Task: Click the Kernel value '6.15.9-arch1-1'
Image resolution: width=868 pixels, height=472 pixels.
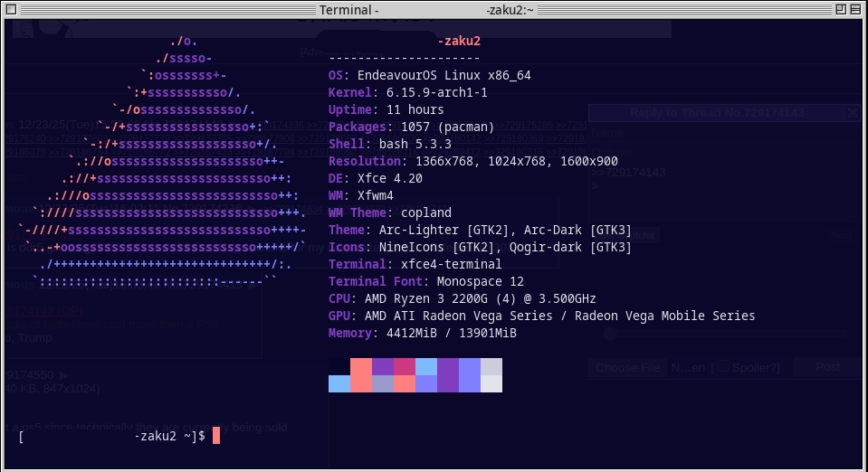Action: [437, 92]
